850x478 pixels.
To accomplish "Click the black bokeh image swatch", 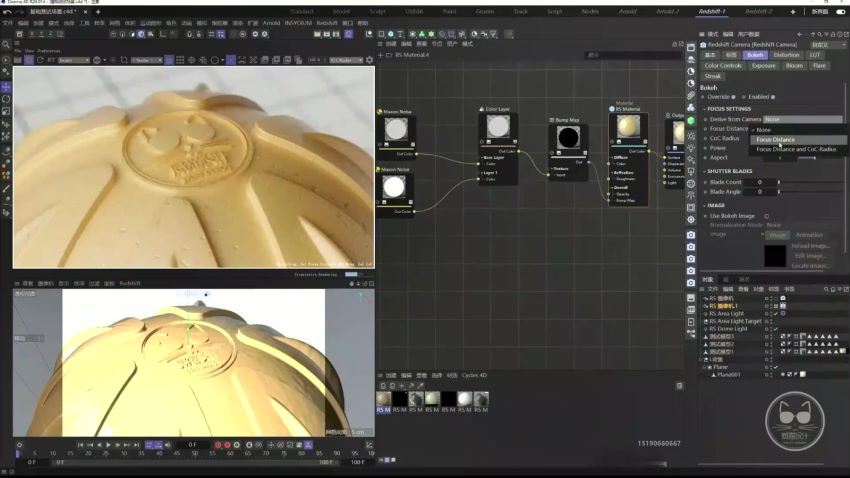I will [x=775, y=256].
